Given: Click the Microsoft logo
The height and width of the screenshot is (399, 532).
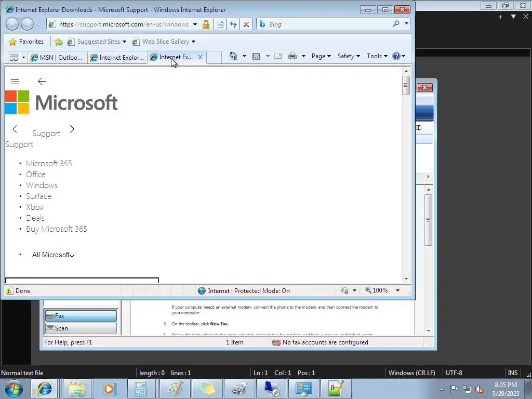Looking at the screenshot, I should 61,102.
